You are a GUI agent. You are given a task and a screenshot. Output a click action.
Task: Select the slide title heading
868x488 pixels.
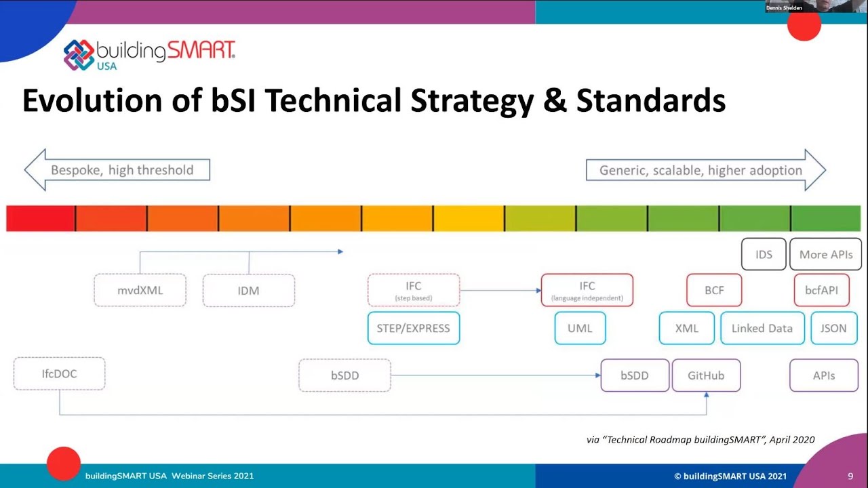point(374,100)
